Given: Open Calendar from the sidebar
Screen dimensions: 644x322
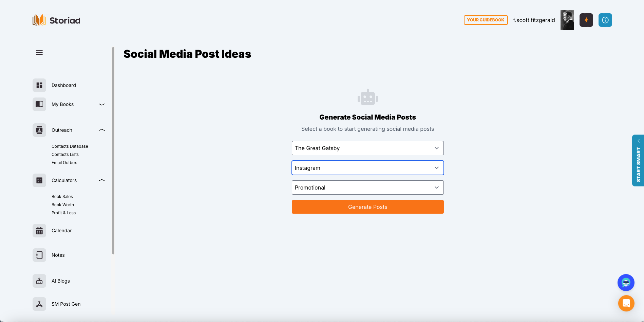Looking at the screenshot, I should 62,231.
